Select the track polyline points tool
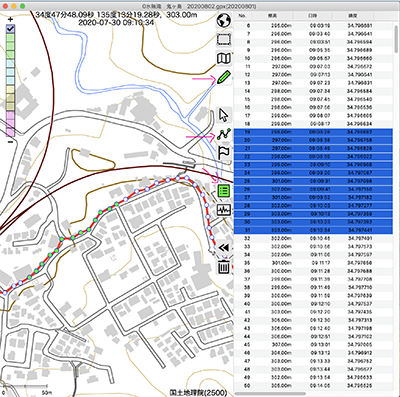This screenshot has width=400, height=397. [x=224, y=134]
